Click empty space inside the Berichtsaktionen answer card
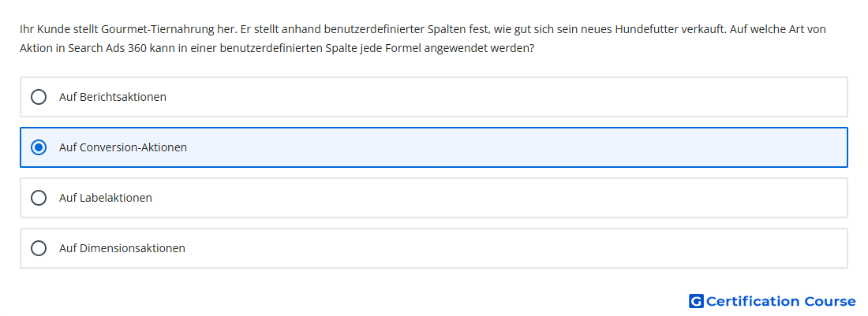 498,97
